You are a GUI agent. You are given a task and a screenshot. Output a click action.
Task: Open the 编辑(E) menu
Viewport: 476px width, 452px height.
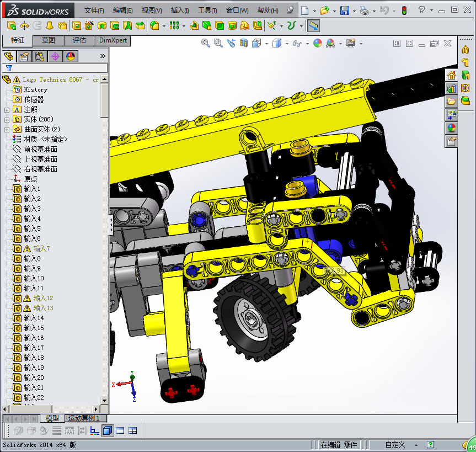(122, 10)
